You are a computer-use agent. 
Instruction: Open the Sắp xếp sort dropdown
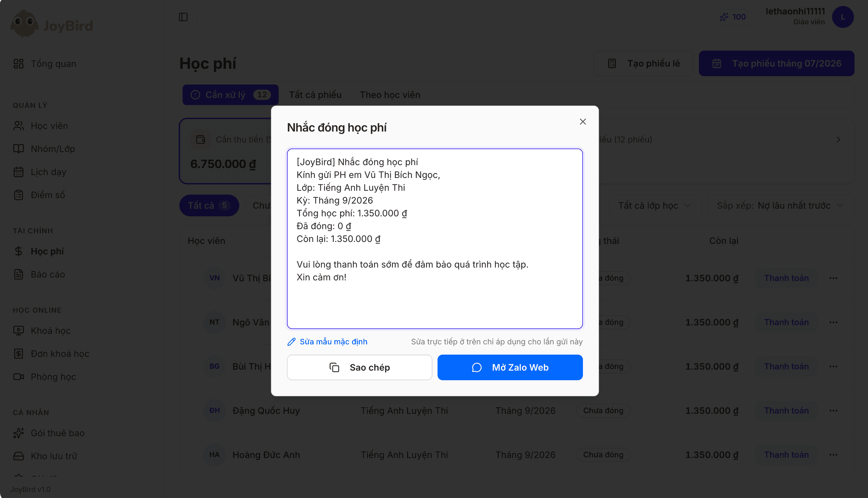(x=779, y=205)
